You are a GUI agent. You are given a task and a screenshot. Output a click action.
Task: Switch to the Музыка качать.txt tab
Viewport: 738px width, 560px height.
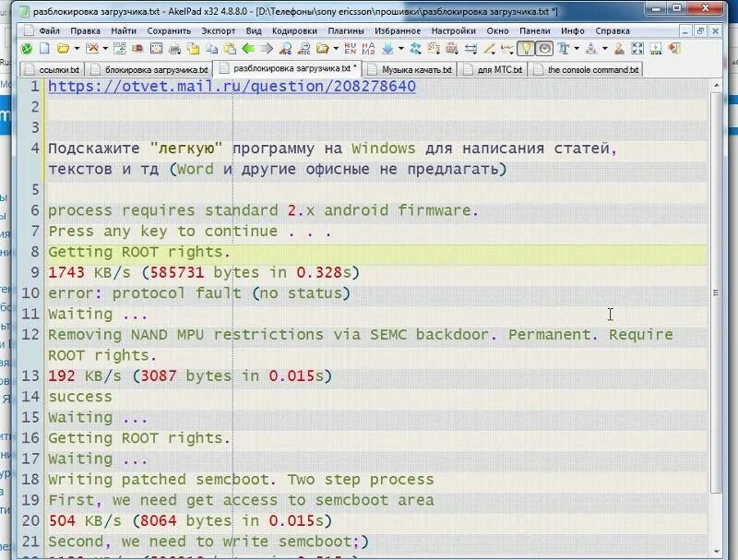pos(410,69)
